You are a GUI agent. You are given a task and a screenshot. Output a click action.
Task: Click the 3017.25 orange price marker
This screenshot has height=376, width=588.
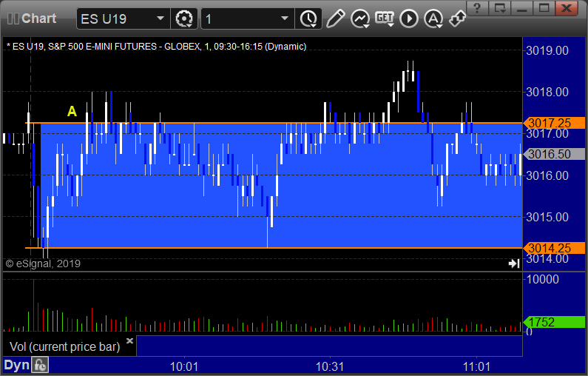point(554,123)
